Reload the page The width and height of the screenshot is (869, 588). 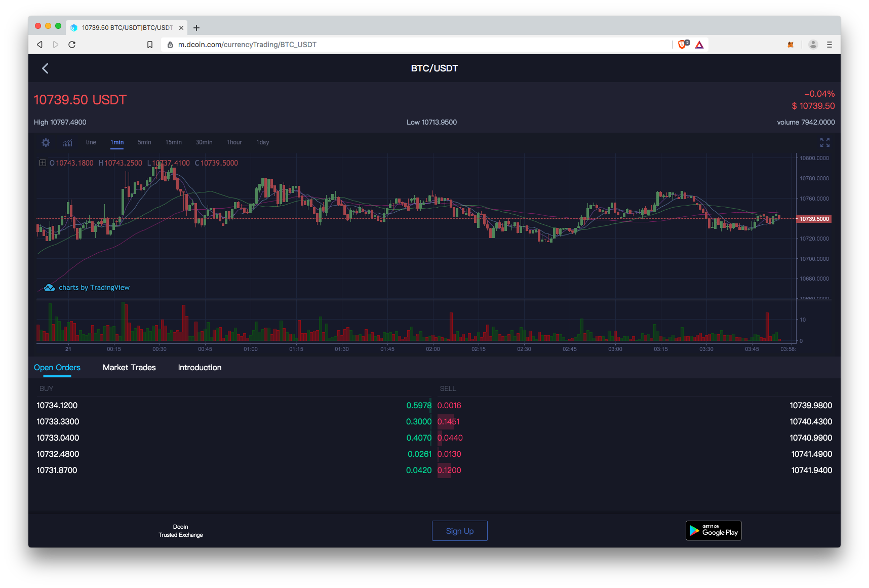(x=72, y=45)
